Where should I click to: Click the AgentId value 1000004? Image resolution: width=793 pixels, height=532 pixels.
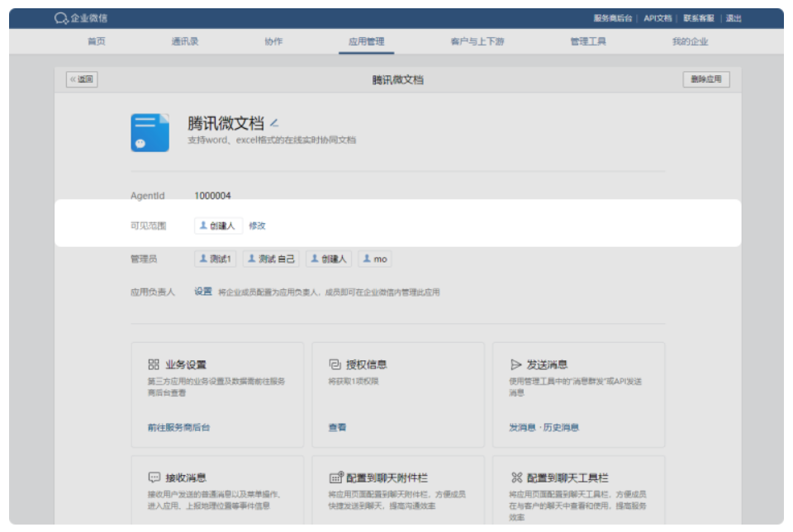click(212, 196)
